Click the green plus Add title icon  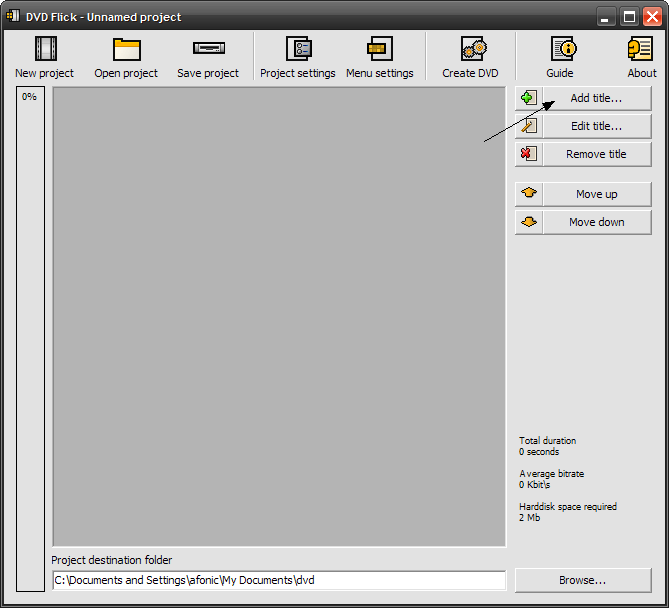click(x=529, y=98)
